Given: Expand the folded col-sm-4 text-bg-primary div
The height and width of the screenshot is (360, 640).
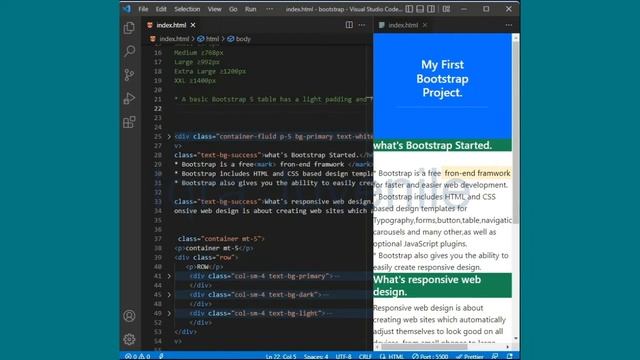Looking at the screenshot, I should click(169, 276).
